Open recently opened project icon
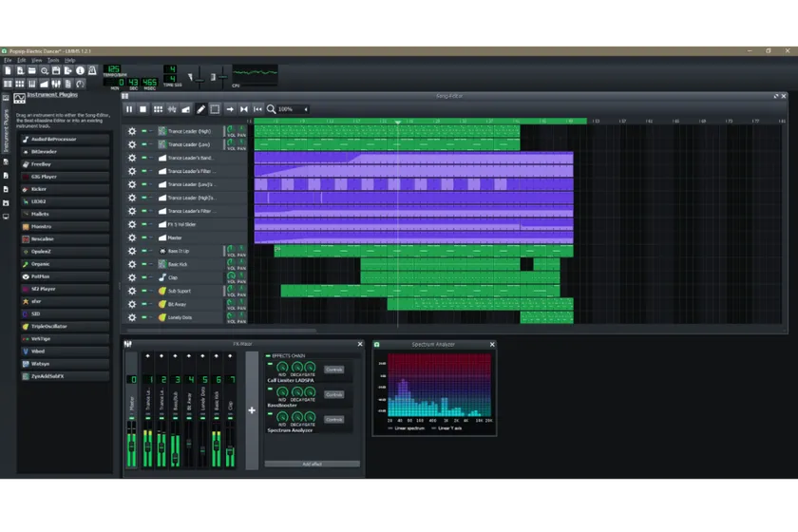798x532 pixels. (45, 70)
